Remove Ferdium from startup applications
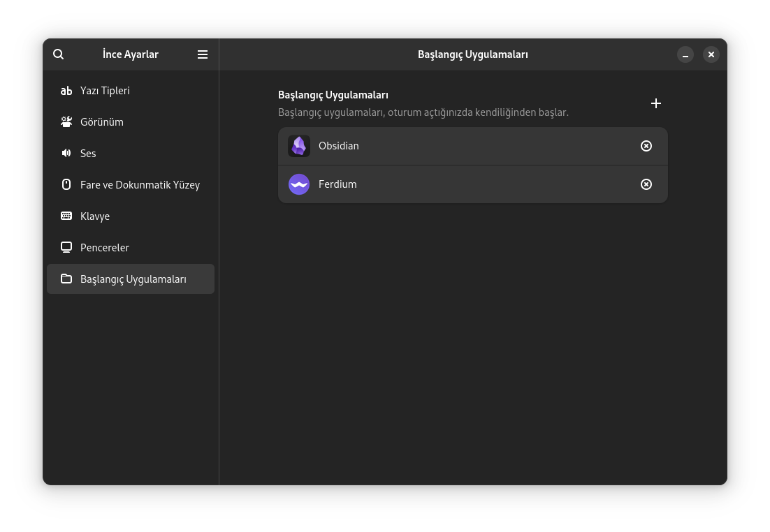The height and width of the screenshot is (532, 770). pyautogui.click(x=646, y=184)
